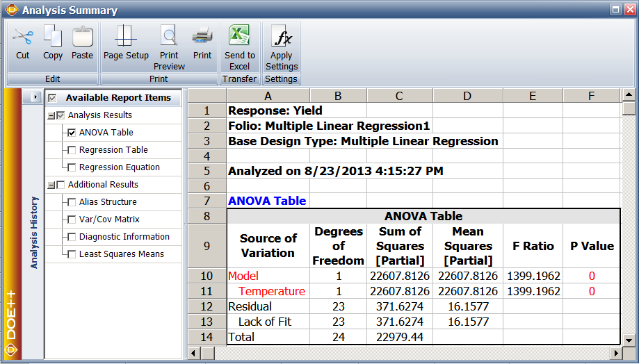Screen dimensions: 639x364
Task: Select column header C in spreadsheet
Action: click(399, 96)
